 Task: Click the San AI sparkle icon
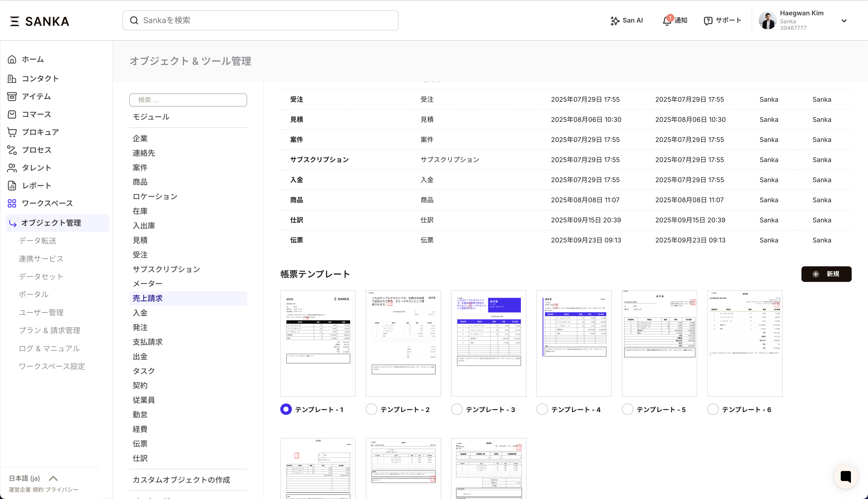point(615,21)
